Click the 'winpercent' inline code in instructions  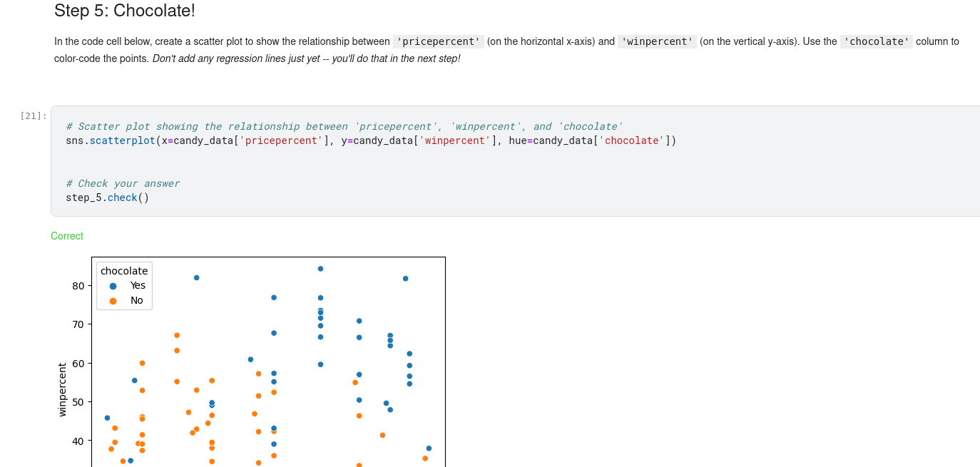pos(657,41)
